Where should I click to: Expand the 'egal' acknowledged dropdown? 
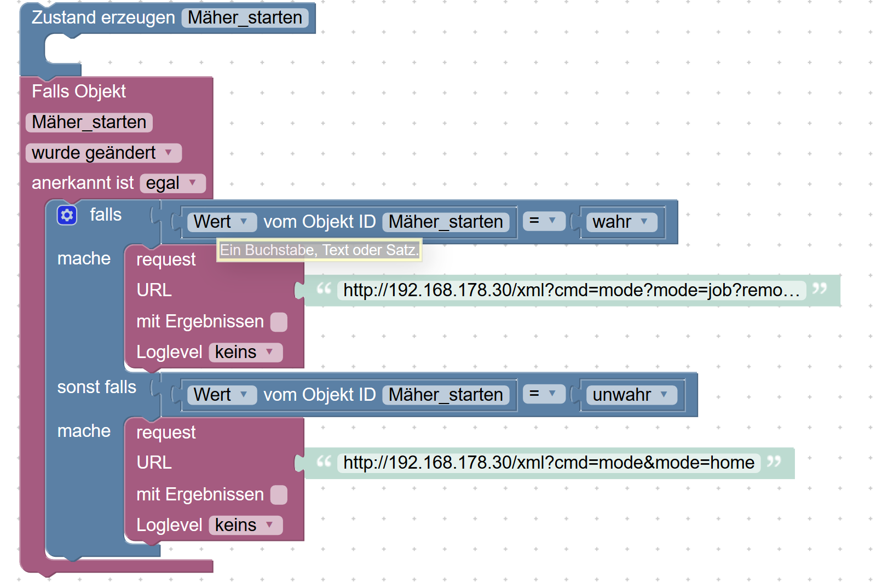click(x=172, y=183)
